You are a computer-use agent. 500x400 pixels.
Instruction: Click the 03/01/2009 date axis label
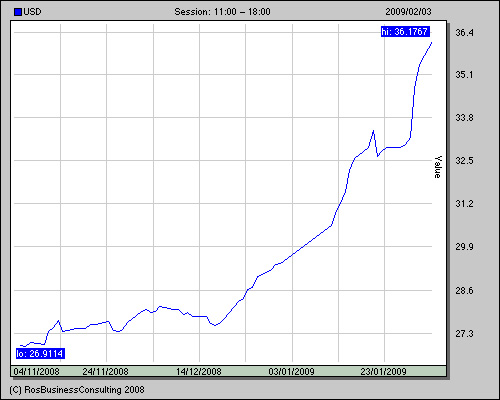click(x=291, y=371)
